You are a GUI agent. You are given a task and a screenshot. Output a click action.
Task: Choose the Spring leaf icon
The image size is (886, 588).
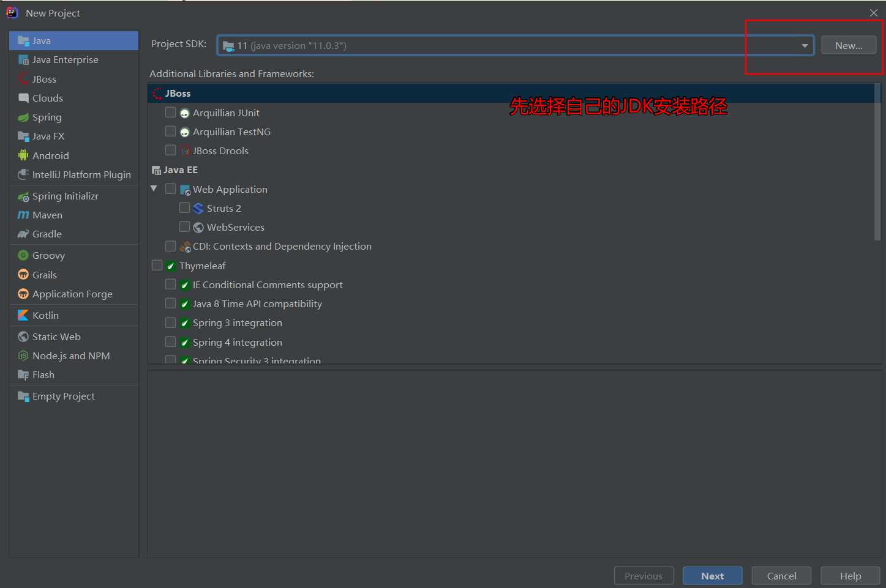[x=24, y=117]
